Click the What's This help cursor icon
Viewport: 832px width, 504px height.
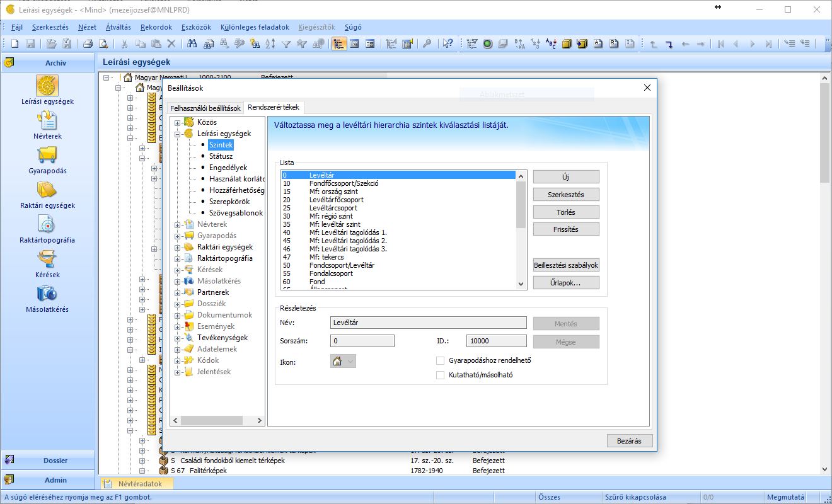coord(448,43)
